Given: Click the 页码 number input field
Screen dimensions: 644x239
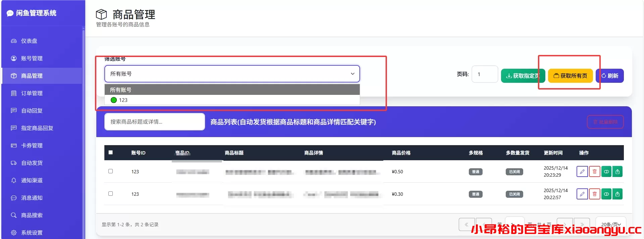Looking at the screenshot, I should 485,74.
